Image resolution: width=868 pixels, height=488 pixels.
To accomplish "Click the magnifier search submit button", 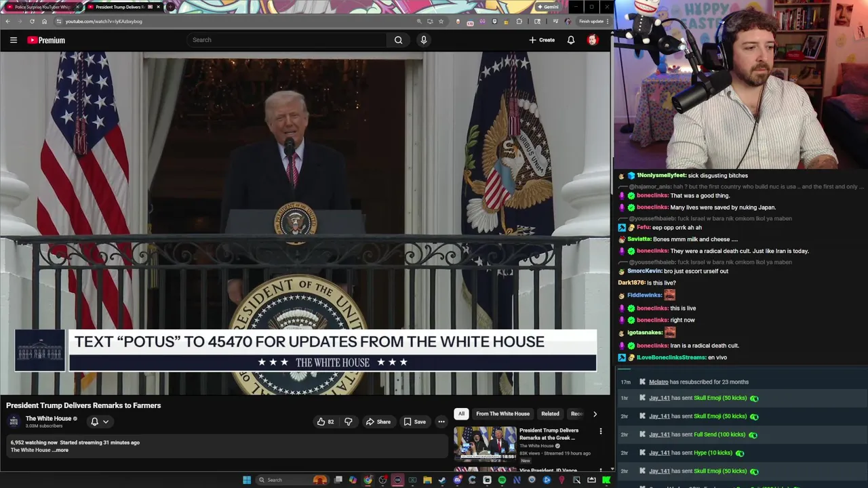I will pyautogui.click(x=399, y=40).
